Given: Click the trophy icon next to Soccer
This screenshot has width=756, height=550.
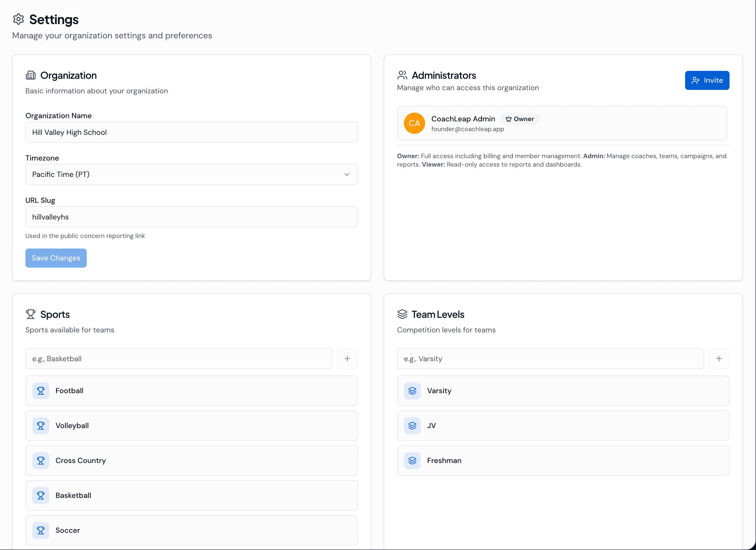Looking at the screenshot, I should 41,530.
